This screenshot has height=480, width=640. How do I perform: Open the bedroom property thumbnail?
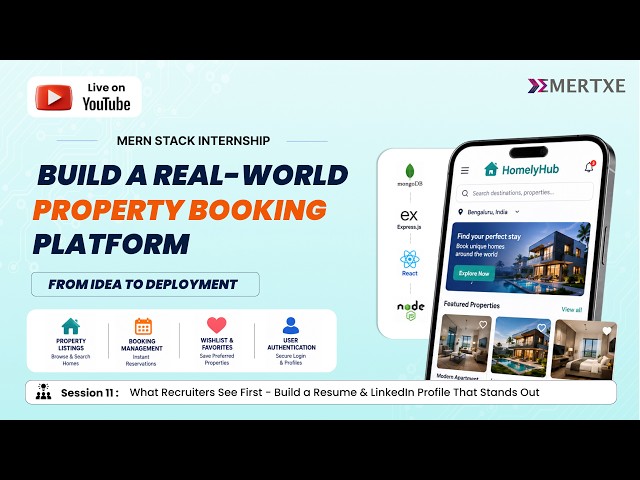(x=584, y=349)
